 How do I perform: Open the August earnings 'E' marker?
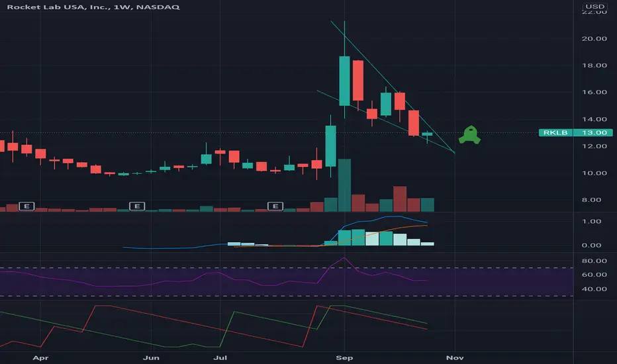275,206
